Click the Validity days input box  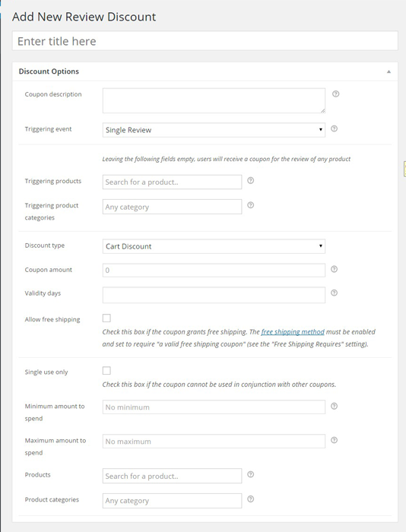point(214,295)
